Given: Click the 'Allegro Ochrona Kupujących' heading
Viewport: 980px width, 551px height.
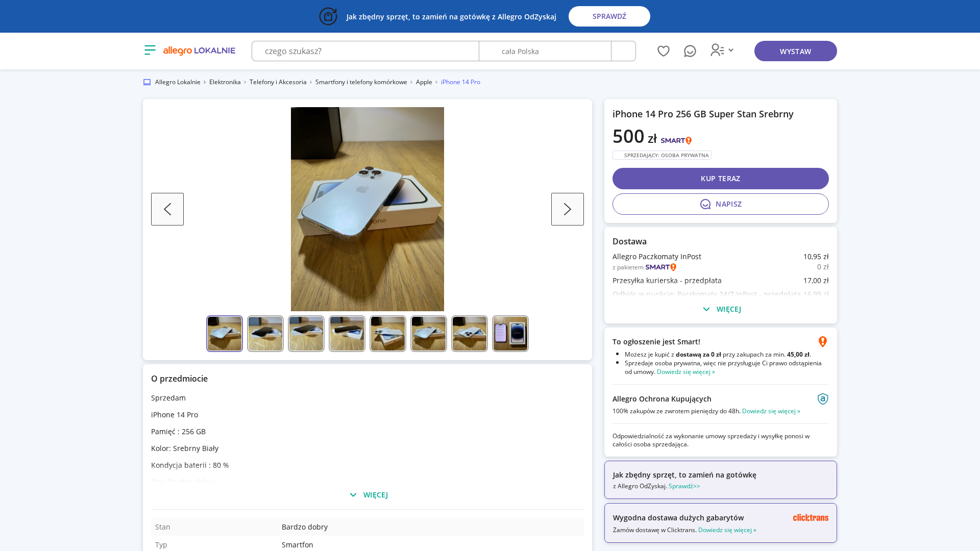Looking at the screenshot, I should pos(662,399).
